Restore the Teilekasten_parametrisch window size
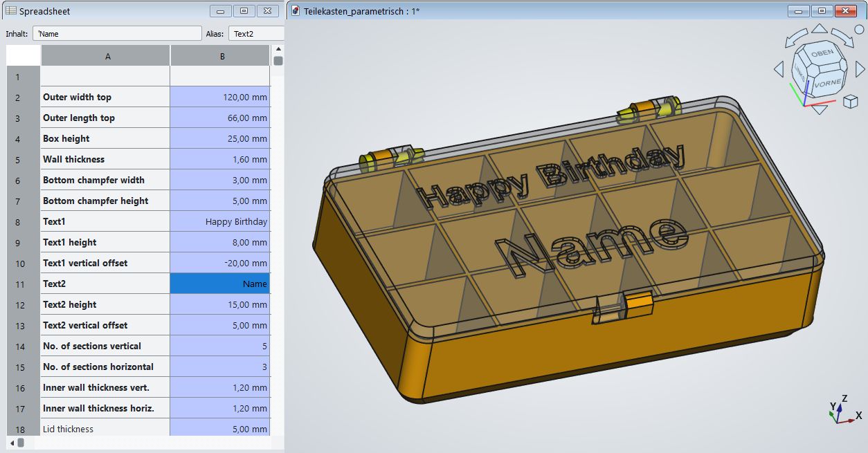This screenshot has width=868, height=453. coord(822,11)
